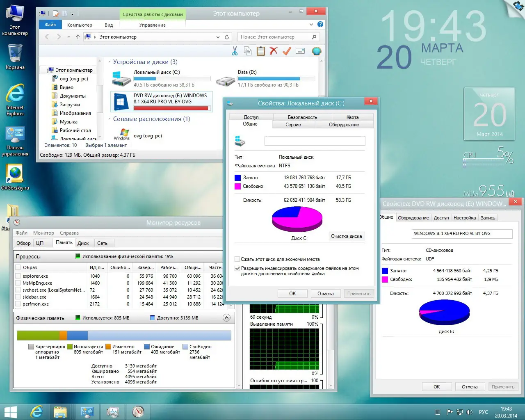525x420 pixels.
Task: Refresh the Explorer address bar location
Action: (x=227, y=37)
